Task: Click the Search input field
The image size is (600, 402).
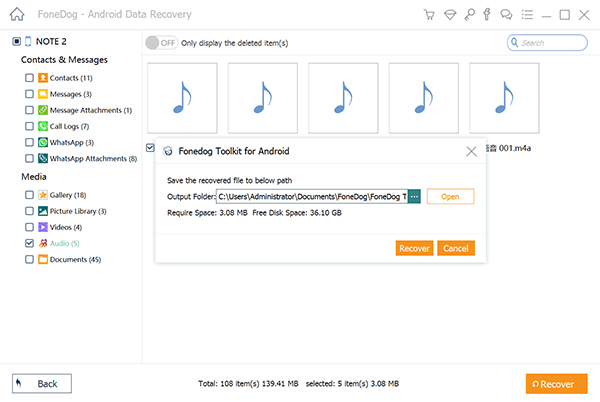Action: coord(547,42)
